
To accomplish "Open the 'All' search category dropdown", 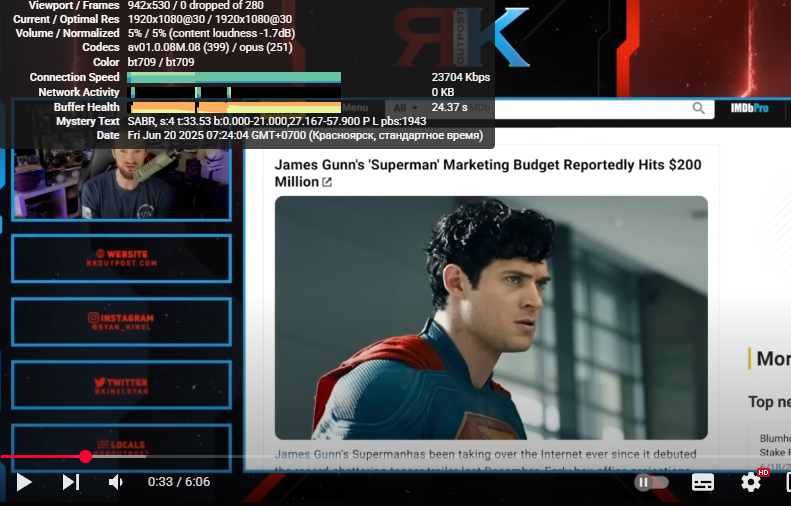I will click(406, 108).
